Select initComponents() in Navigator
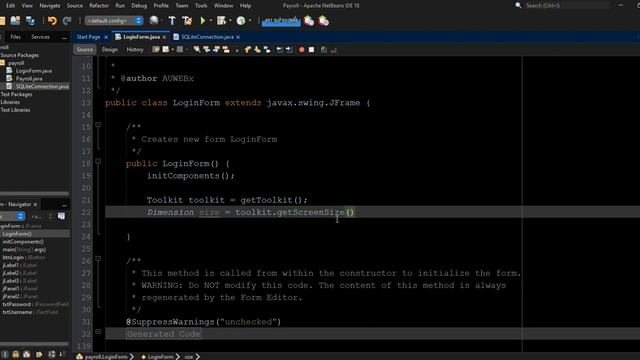The image size is (640, 360). (x=23, y=242)
